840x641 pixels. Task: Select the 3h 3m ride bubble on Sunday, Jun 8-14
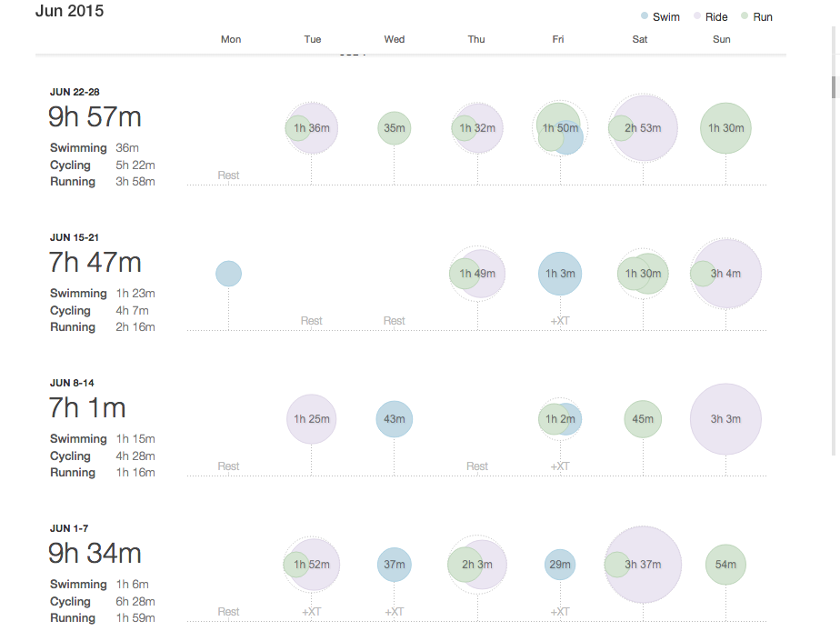pyautogui.click(x=725, y=419)
